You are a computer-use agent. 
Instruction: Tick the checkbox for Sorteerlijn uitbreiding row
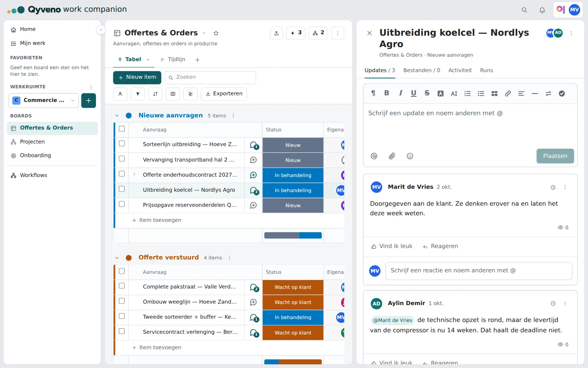pyautogui.click(x=122, y=144)
